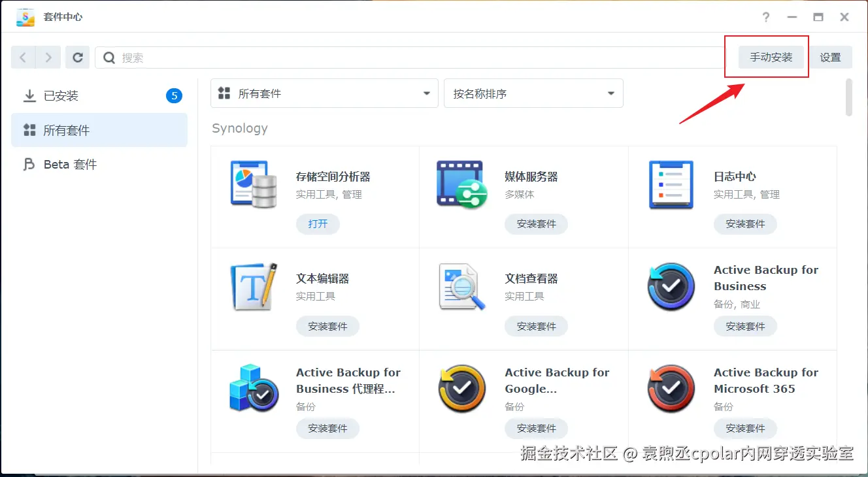Select 所有套件 in the sidebar
This screenshot has height=477, width=868.
[99, 130]
